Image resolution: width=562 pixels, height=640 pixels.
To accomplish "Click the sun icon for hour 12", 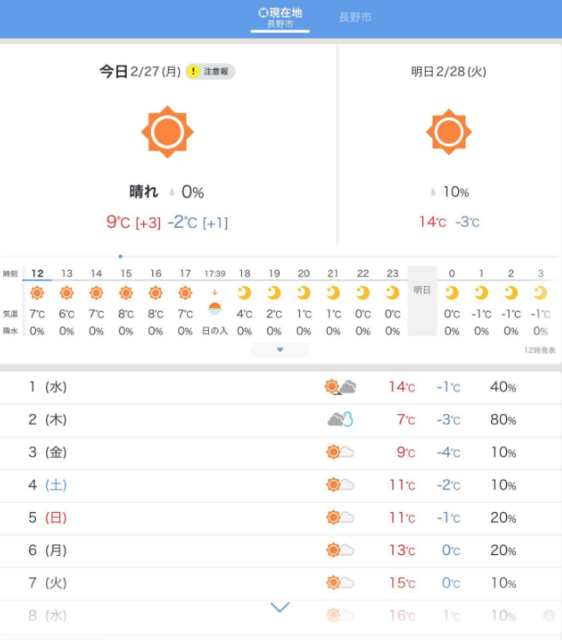I will (x=37, y=293).
